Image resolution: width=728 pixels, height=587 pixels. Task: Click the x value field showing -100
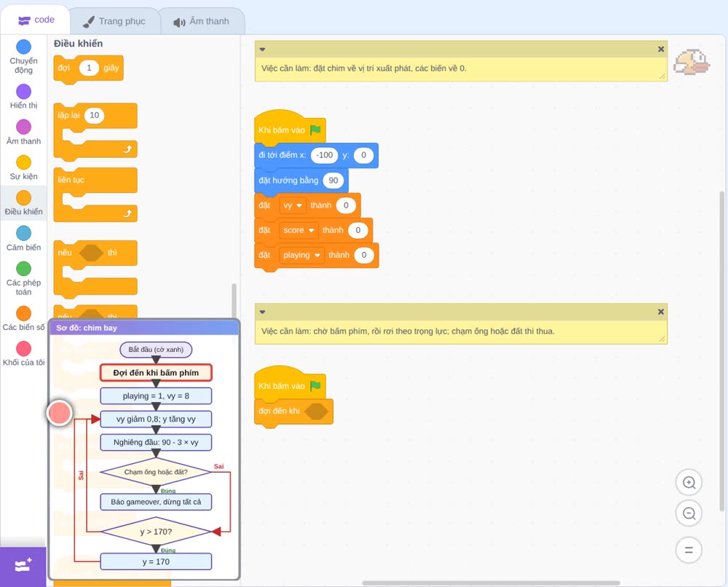click(x=325, y=155)
